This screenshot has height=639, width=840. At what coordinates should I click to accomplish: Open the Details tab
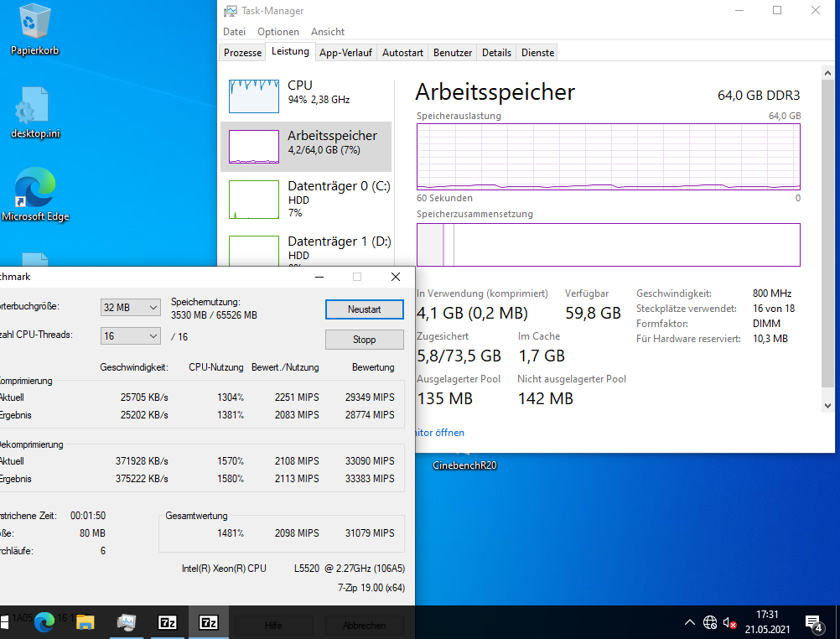(x=496, y=53)
